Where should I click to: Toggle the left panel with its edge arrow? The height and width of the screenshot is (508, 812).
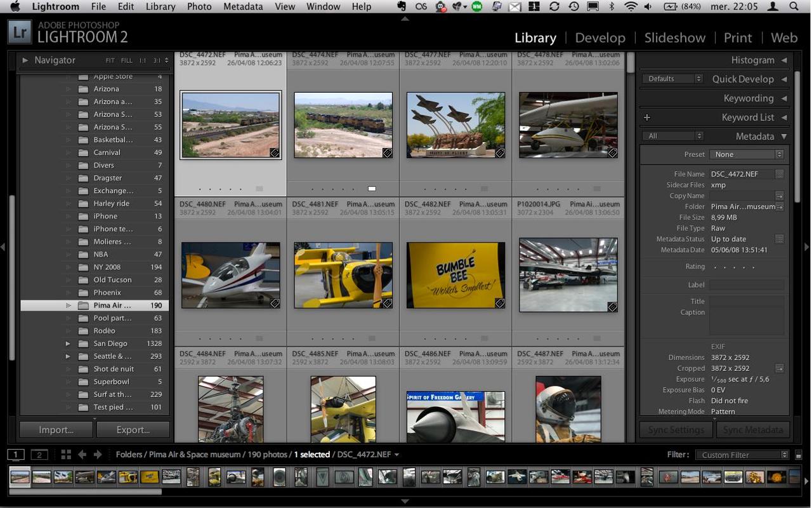point(3,246)
